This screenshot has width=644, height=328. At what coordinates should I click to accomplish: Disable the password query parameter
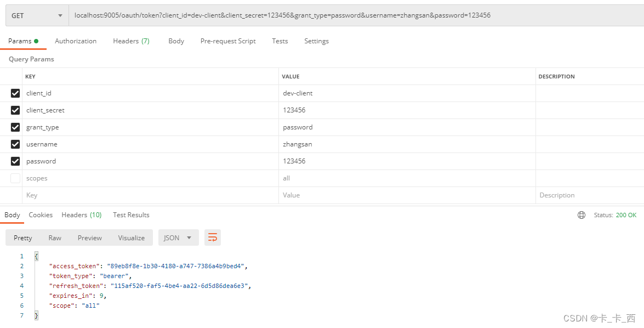click(x=15, y=161)
